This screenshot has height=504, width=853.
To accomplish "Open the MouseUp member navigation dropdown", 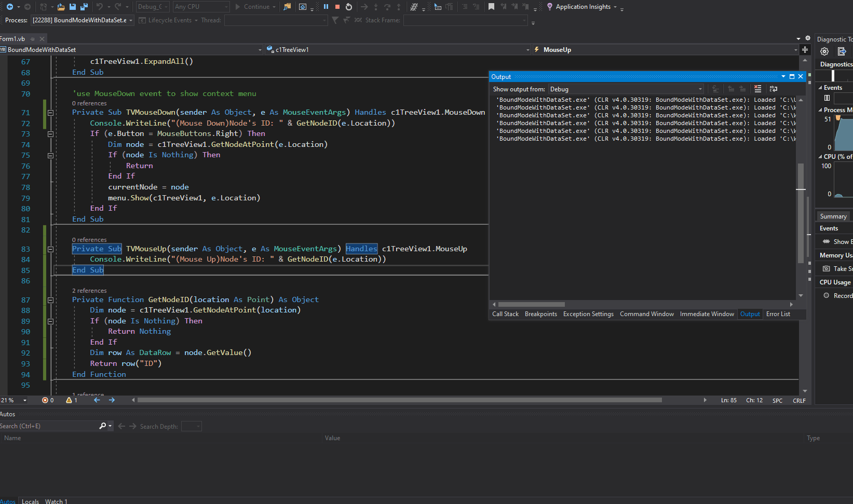I will [666, 50].
